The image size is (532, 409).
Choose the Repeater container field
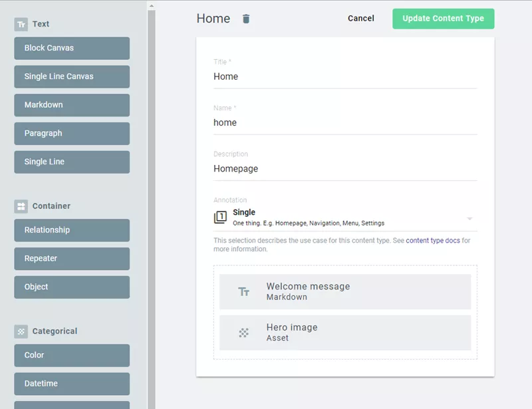click(72, 259)
